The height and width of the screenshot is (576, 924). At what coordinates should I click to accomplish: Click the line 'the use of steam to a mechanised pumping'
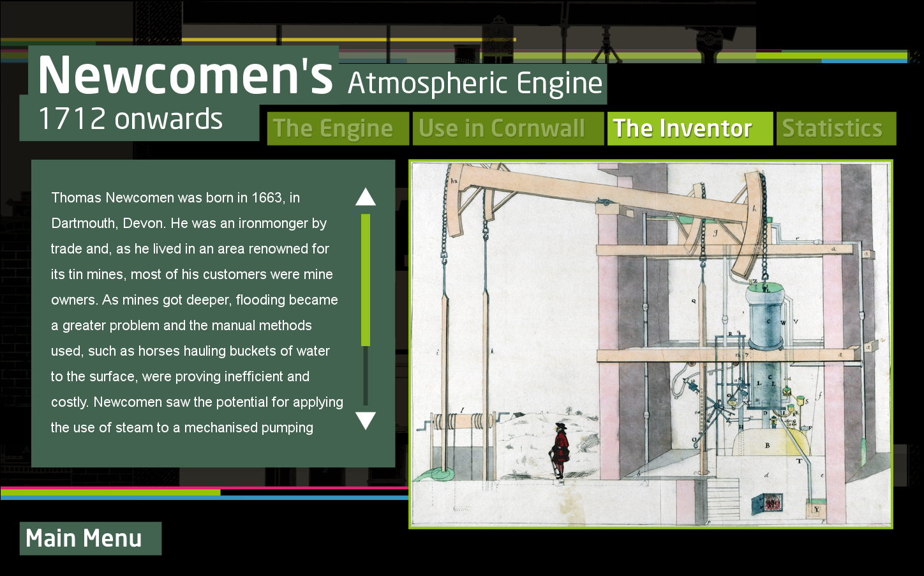click(182, 428)
